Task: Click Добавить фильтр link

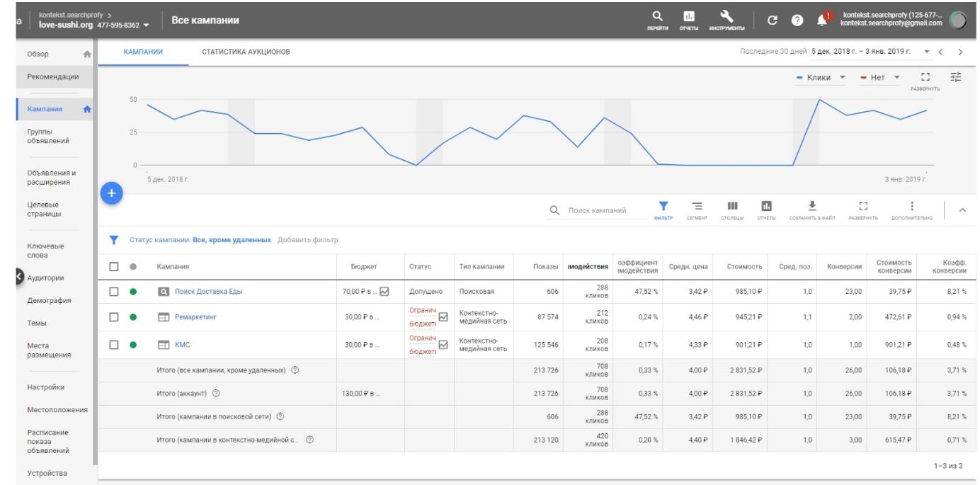Action: coord(308,240)
